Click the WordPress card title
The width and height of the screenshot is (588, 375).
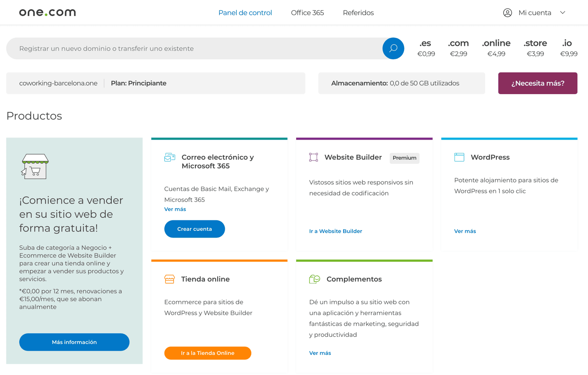490,157
